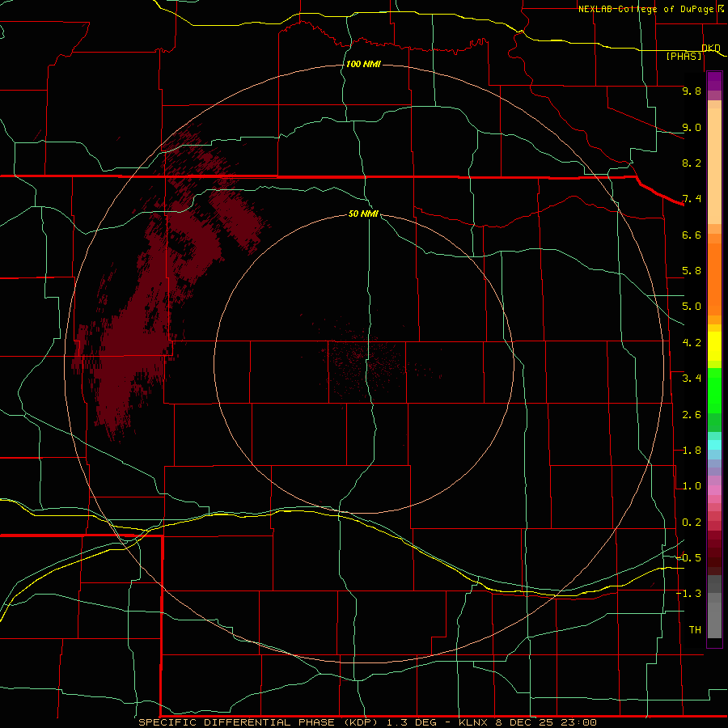Pick the purple swatch at the legend top
This screenshot has height=728, width=728.
point(714,81)
